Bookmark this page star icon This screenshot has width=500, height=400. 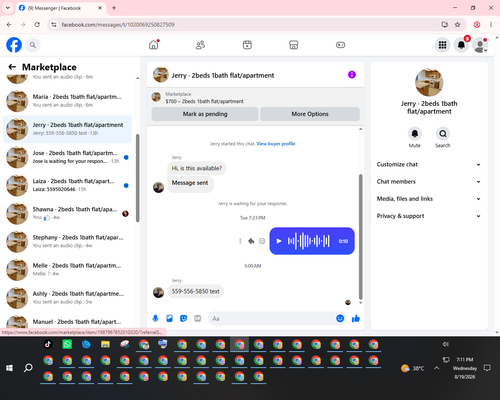tap(457, 25)
